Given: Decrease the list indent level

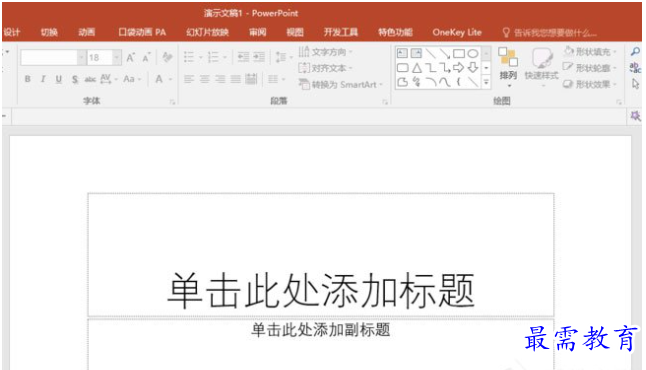Looking at the screenshot, I should pyautogui.click(x=243, y=57).
